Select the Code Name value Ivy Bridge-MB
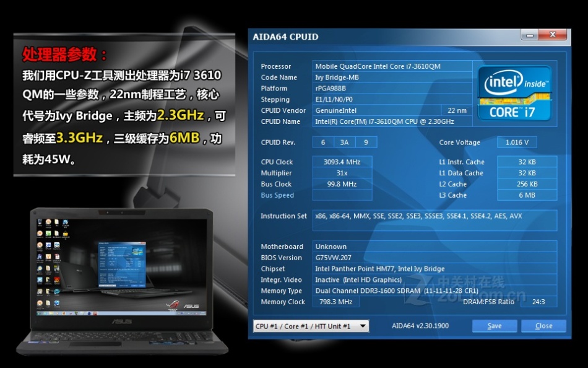588x368 pixels. coord(392,77)
